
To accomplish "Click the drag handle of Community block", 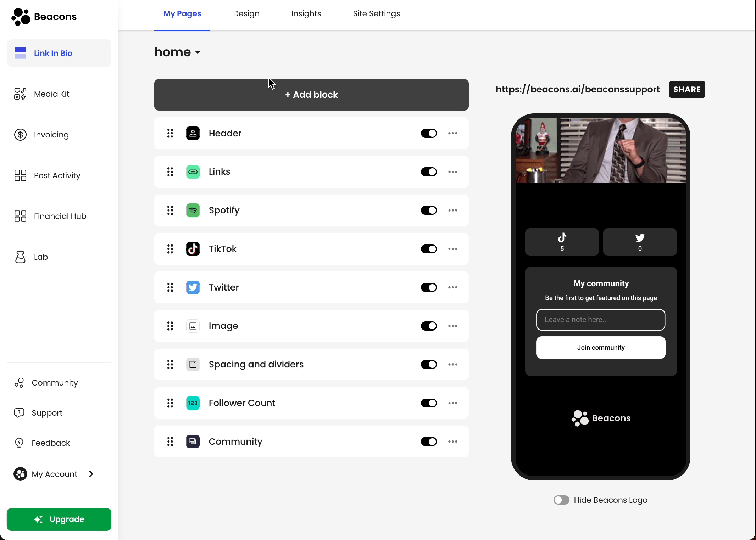I will pos(170,441).
